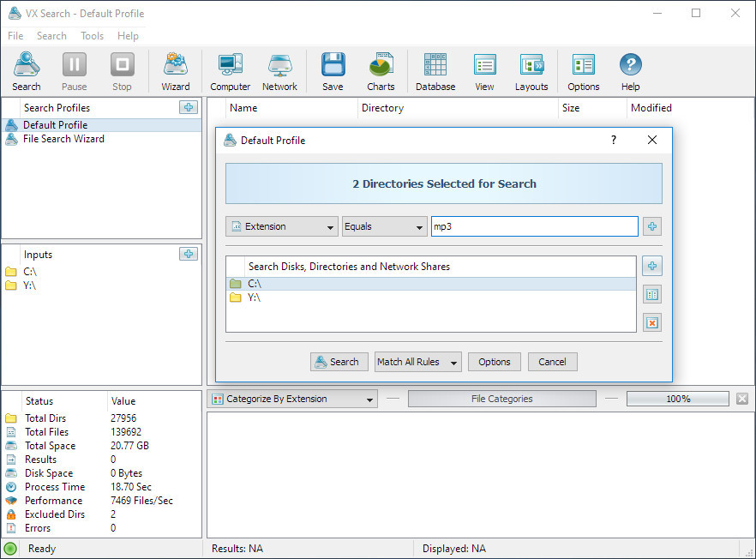Click the Search toolbar icon

(27, 71)
